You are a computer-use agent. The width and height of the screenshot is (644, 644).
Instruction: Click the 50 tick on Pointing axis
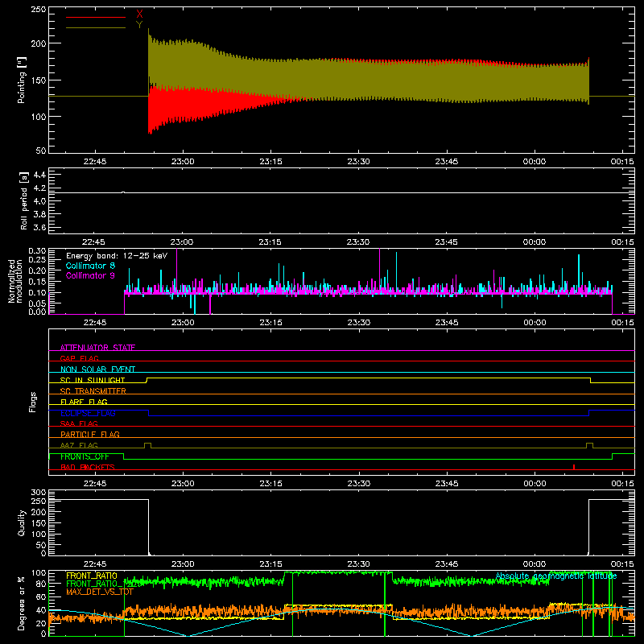click(41, 151)
